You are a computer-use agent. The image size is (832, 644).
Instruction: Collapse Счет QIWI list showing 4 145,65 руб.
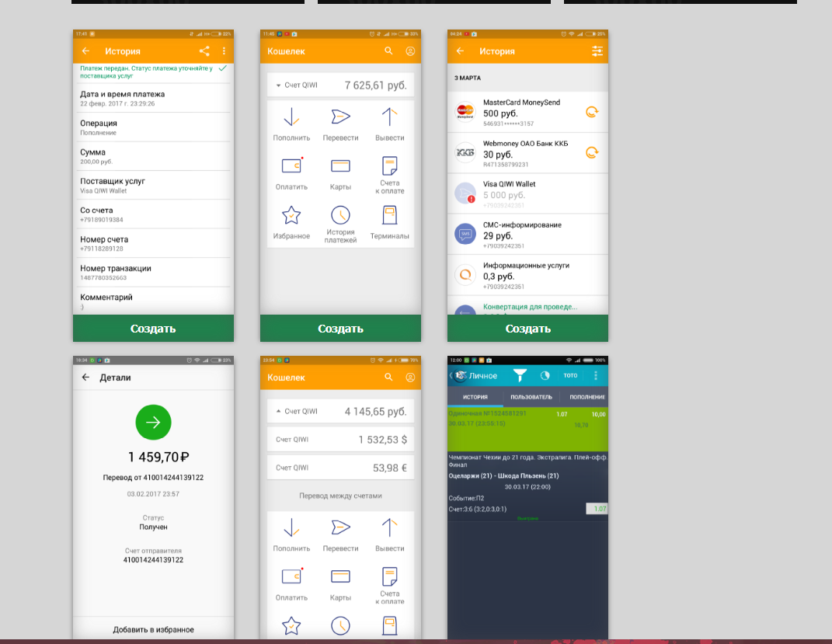(x=341, y=411)
